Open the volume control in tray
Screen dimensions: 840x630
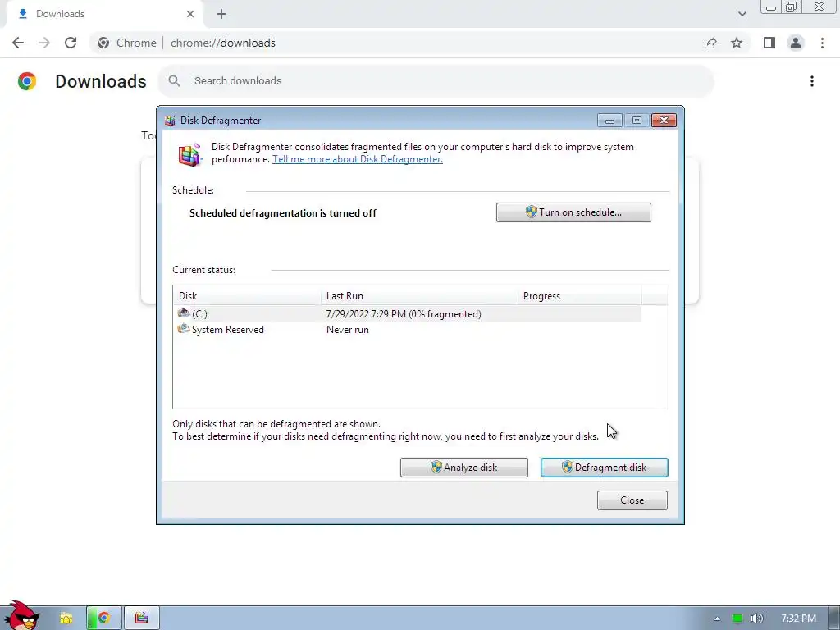point(756,619)
